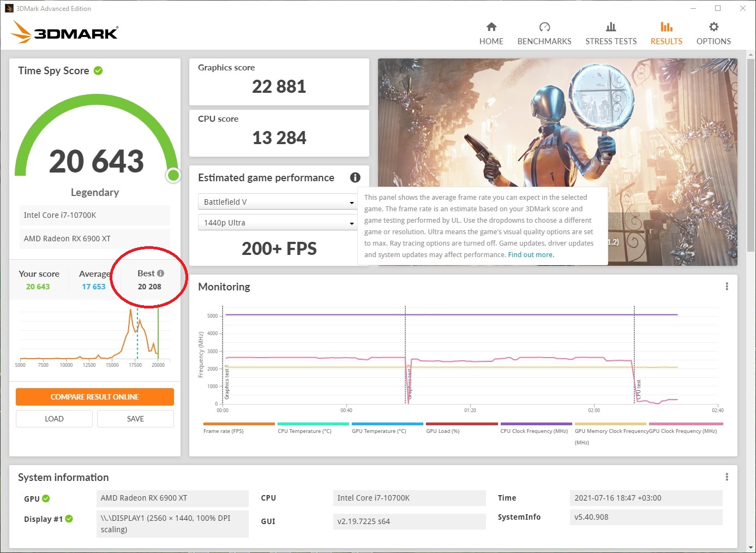Click the vertical scrollbar thumb
The height and width of the screenshot is (553, 756).
point(751,154)
